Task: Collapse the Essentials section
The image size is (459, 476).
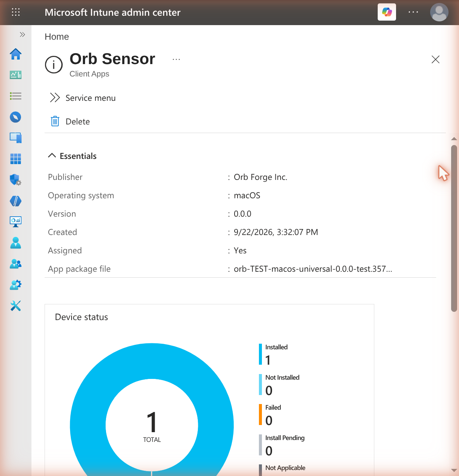Action: 72,156
